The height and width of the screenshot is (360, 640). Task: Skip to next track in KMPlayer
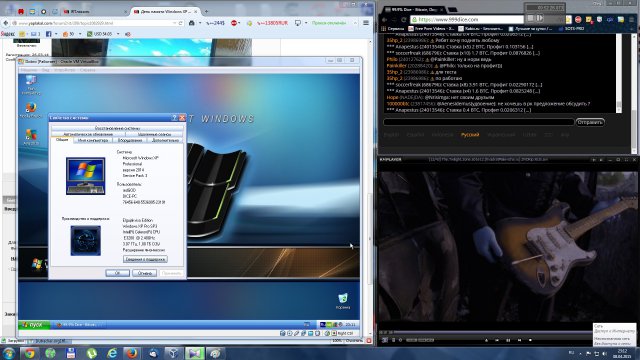519,340
